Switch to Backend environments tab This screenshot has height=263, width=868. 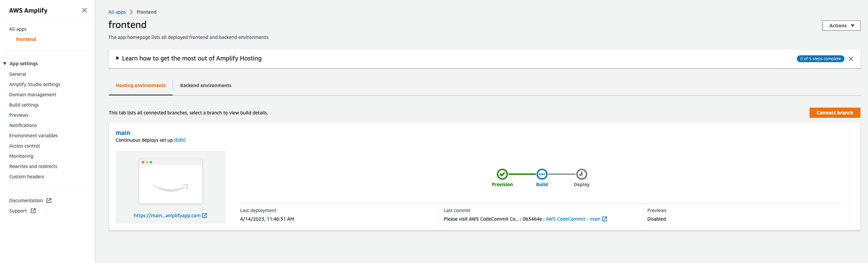click(206, 85)
